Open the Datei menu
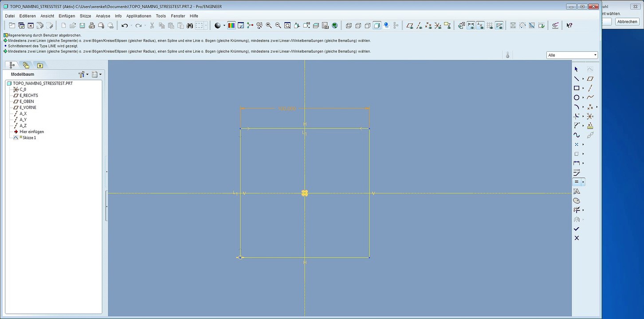This screenshot has width=644, height=319. tap(10, 16)
